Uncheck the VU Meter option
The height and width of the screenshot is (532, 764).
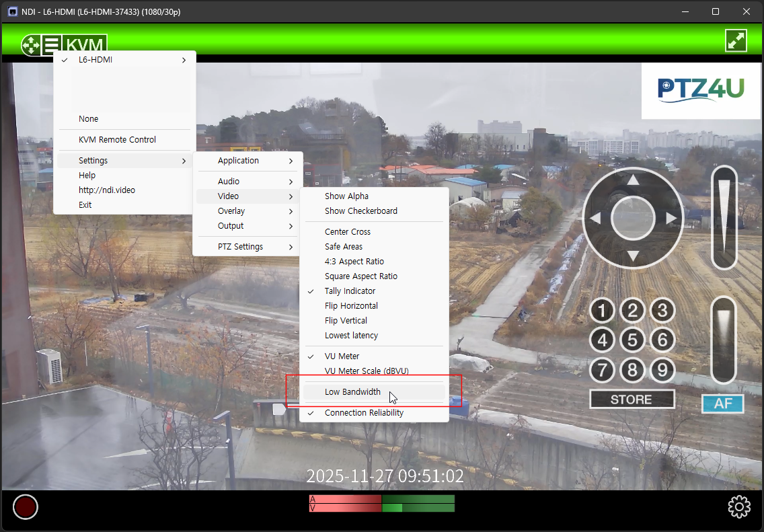(x=374, y=356)
